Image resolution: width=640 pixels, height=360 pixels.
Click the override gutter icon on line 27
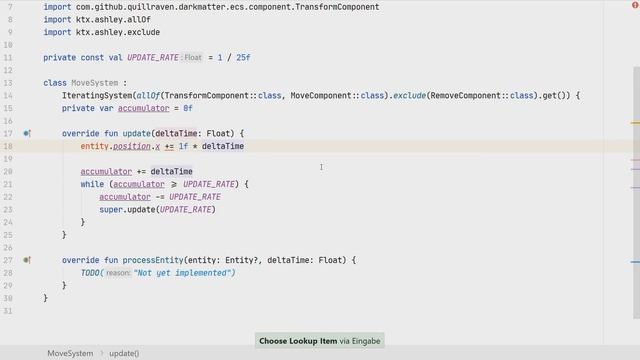(x=27, y=260)
